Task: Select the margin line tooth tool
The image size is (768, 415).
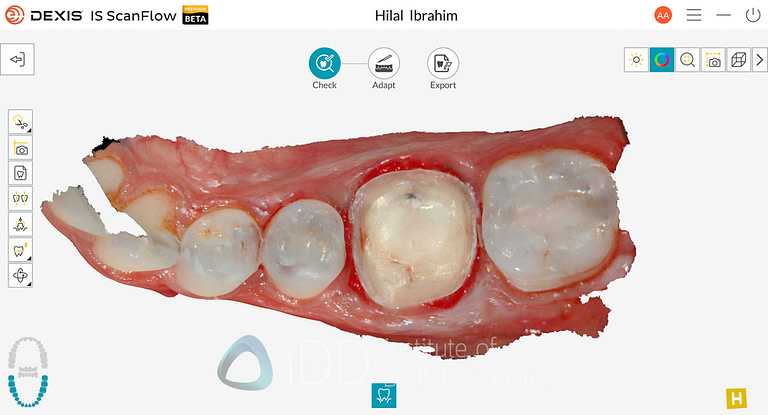Action: pos(20,224)
